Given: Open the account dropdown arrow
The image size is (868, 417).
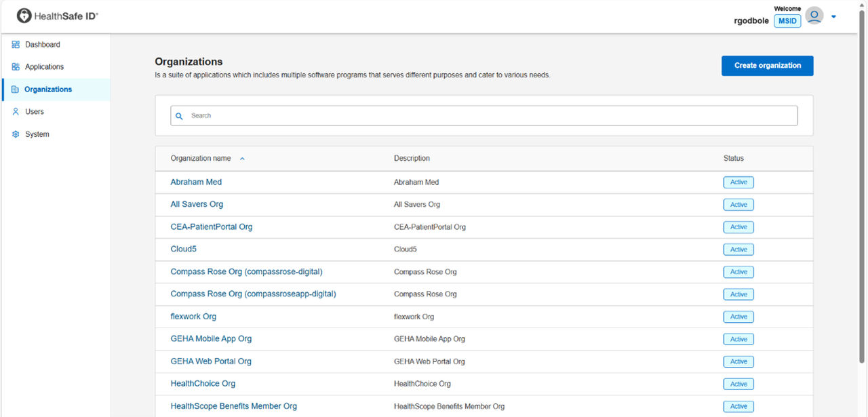Looking at the screenshot, I should click(x=833, y=17).
